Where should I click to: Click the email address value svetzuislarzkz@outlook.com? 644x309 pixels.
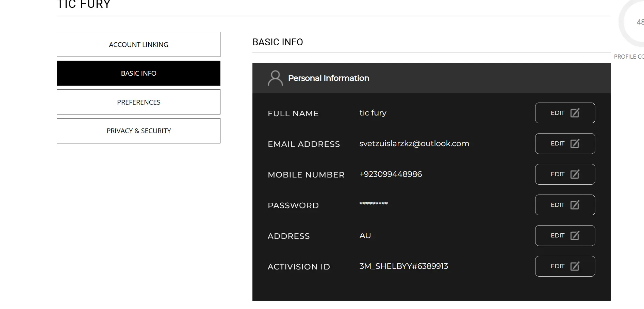(x=414, y=144)
